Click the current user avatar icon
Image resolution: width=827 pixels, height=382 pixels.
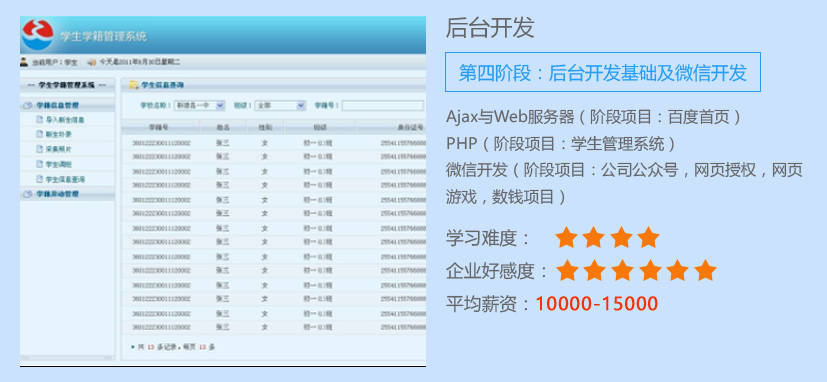click(x=24, y=62)
